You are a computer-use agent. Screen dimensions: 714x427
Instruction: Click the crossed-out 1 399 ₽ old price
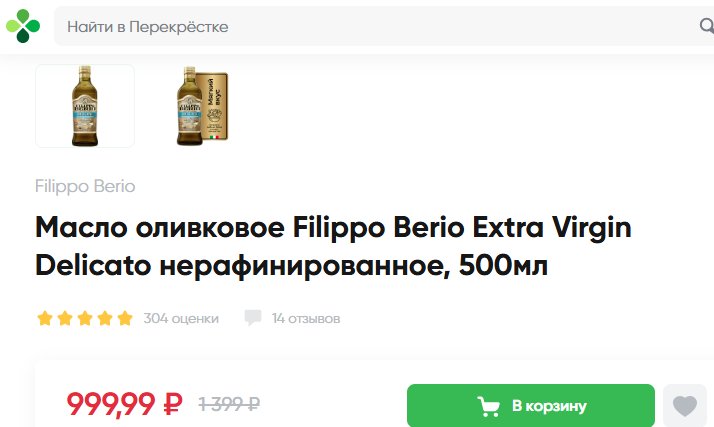(x=229, y=404)
